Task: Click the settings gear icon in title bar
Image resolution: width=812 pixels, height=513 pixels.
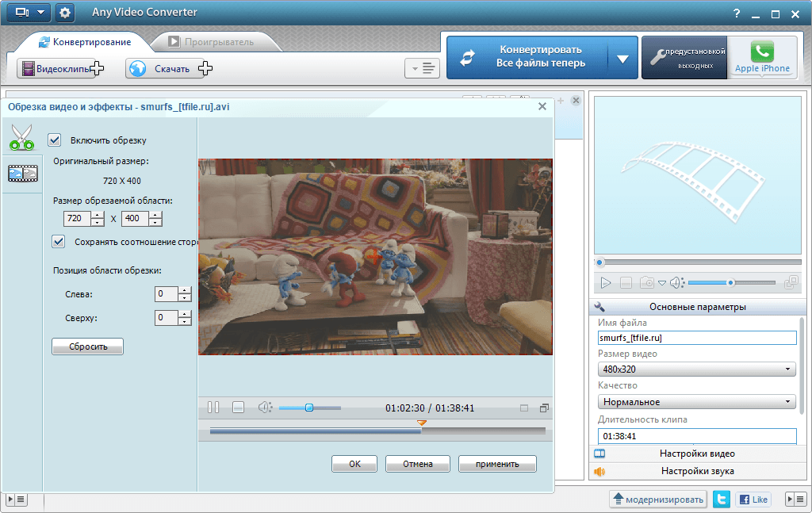Action: coord(64,13)
